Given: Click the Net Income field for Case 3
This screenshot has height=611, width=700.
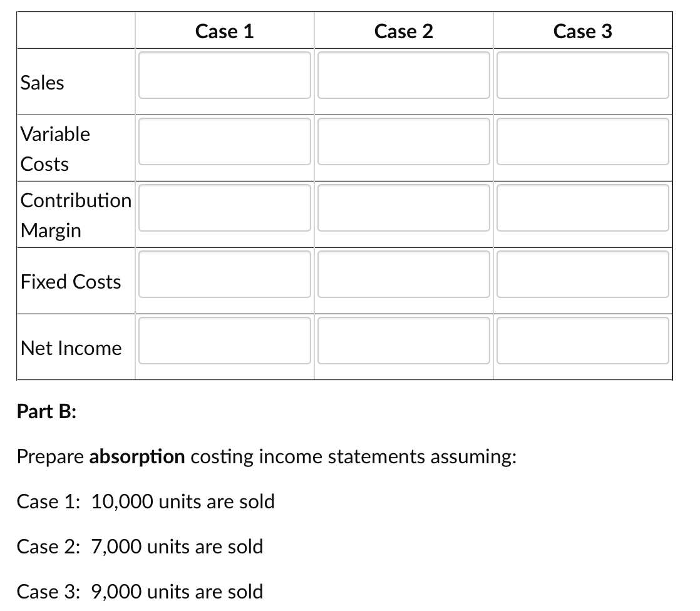Looking at the screenshot, I should [582, 341].
